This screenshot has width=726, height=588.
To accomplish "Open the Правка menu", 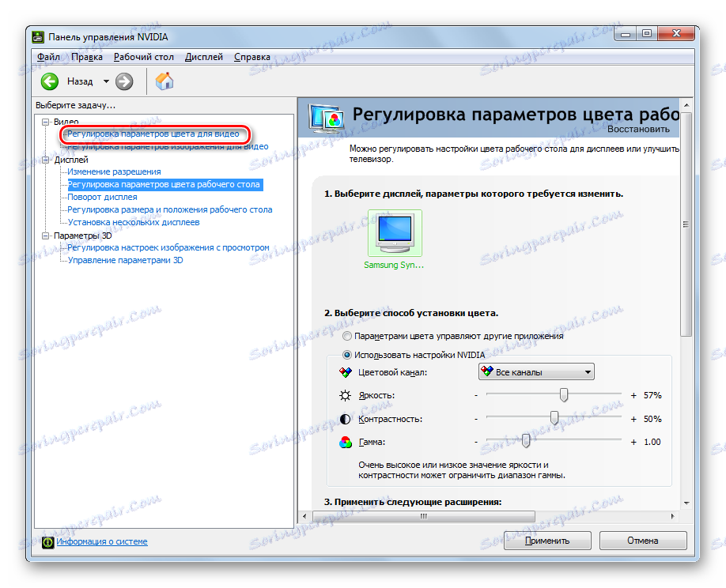I will (x=87, y=57).
